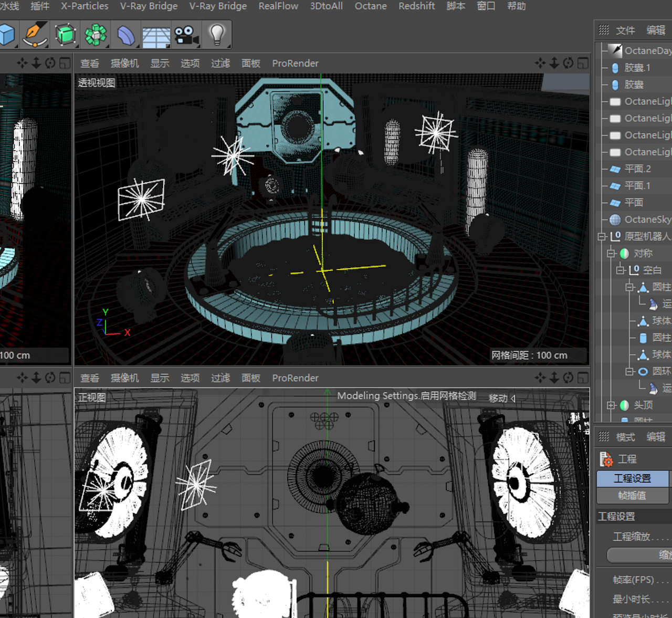This screenshot has height=618, width=672.
Task: Click the floor/environment toolbar icon
Action: point(156,34)
